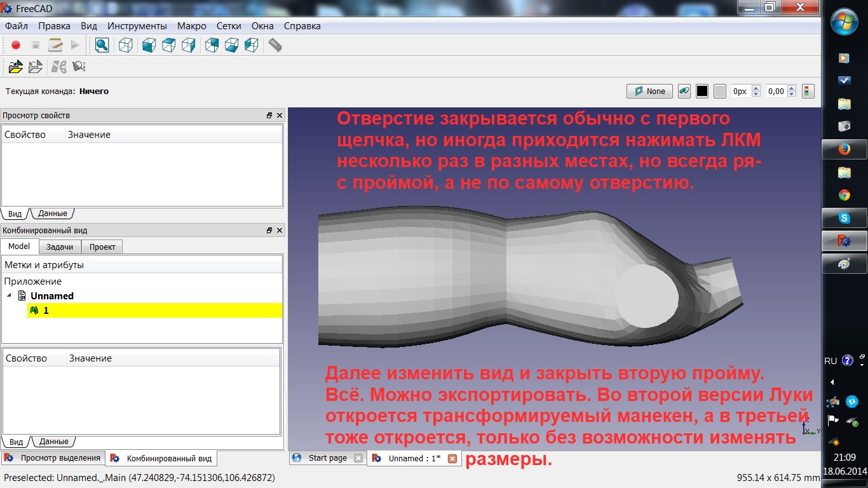Select the Model tab
Viewport: 868px width, 488px height.
click(x=19, y=246)
